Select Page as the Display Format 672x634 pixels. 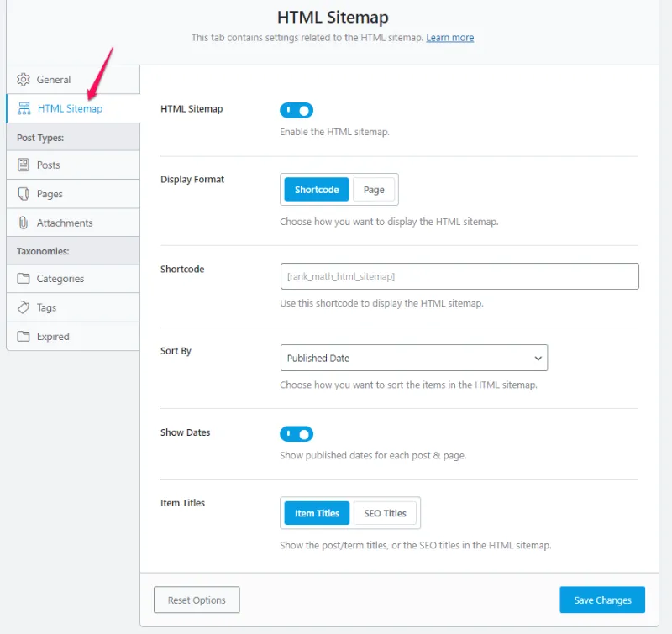tap(374, 189)
